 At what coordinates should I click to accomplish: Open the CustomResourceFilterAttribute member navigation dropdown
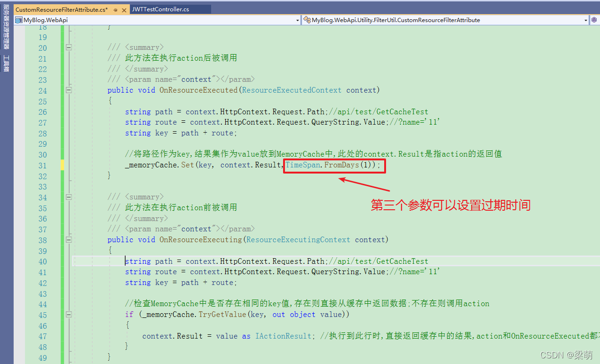[x=586, y=20]
